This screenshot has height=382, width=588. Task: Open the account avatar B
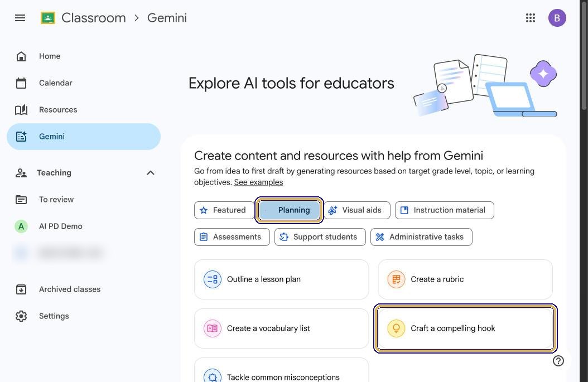point(557,18)
